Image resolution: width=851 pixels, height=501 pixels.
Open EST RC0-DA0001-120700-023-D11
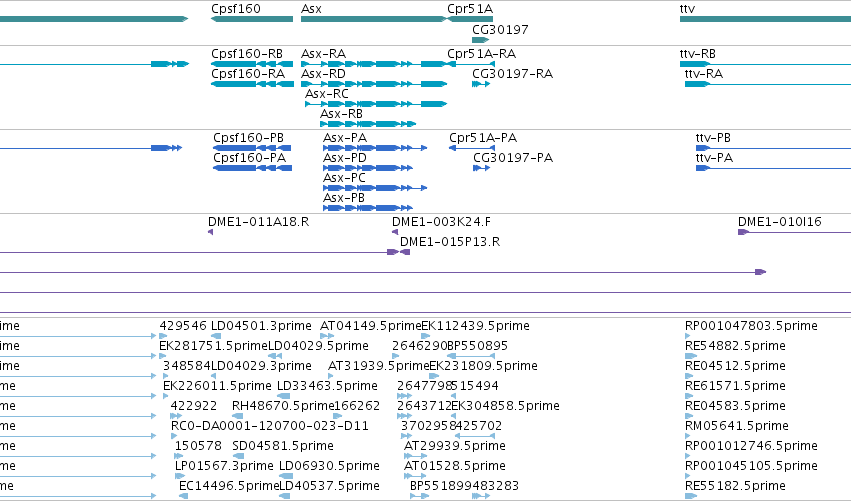click(x=270, y=427)
